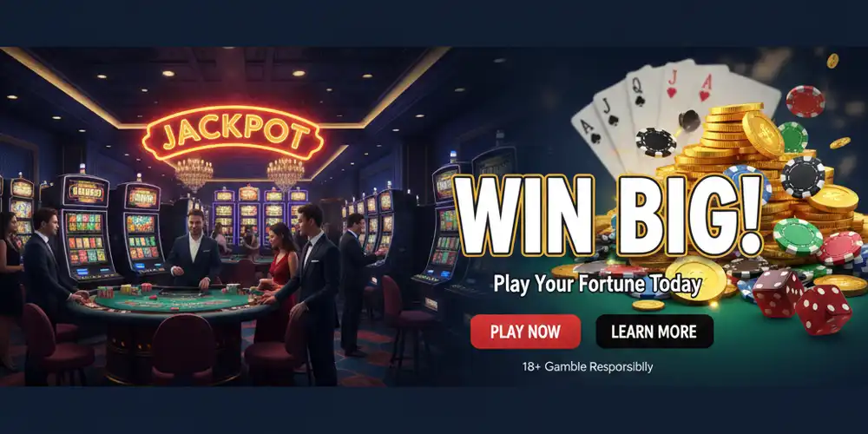Click the Play Your Fortune Today tagline

tap(597, 285)
